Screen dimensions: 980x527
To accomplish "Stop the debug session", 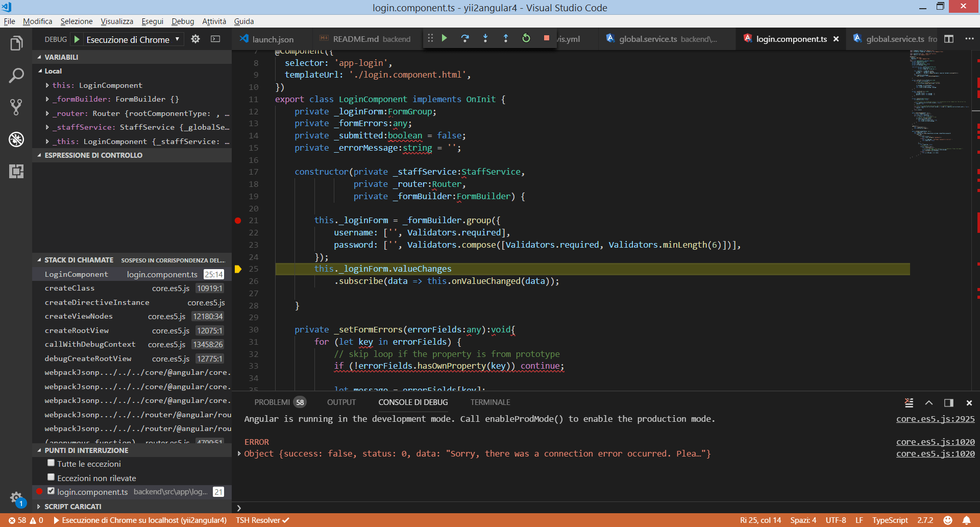I will pyautogui.click(x=547, y=38).
